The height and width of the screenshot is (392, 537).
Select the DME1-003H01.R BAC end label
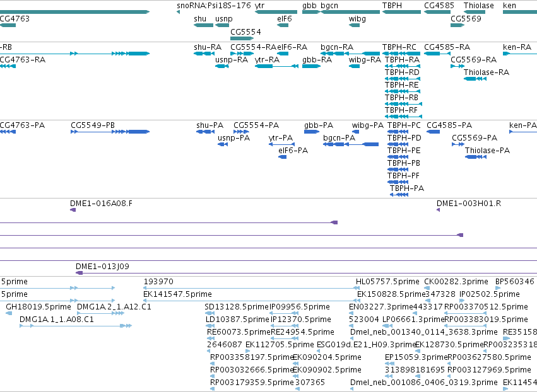tap(469, 203)
